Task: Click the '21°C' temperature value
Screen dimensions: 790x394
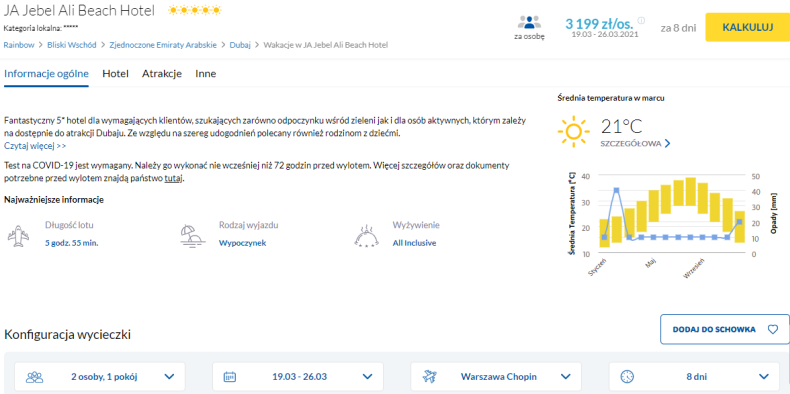Action: 622,126
